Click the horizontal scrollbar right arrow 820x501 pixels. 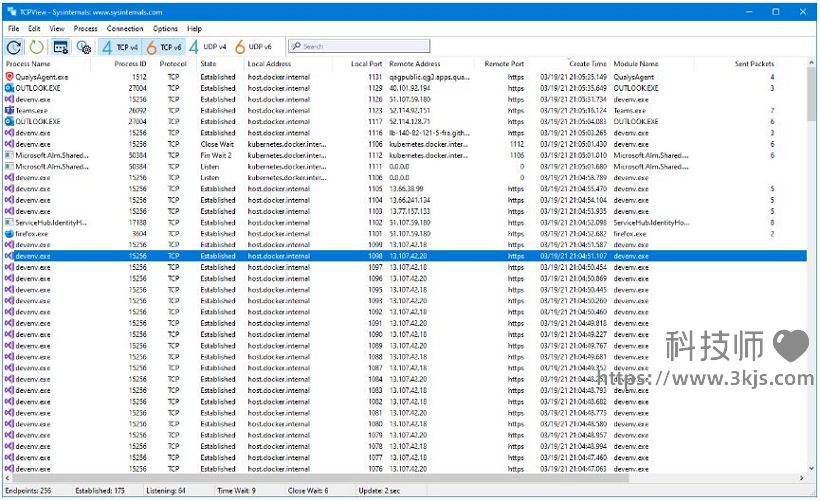801,478
